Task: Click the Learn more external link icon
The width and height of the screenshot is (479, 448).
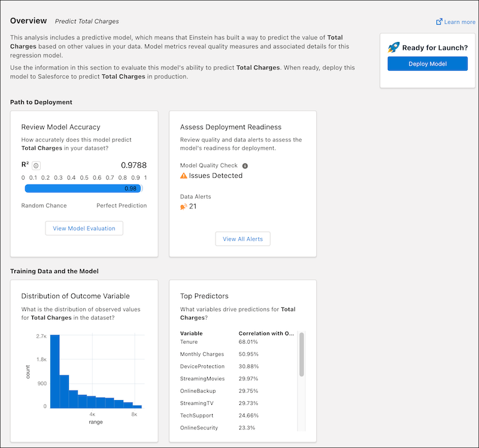Action: pyautogui.click(x=439, y=22)
